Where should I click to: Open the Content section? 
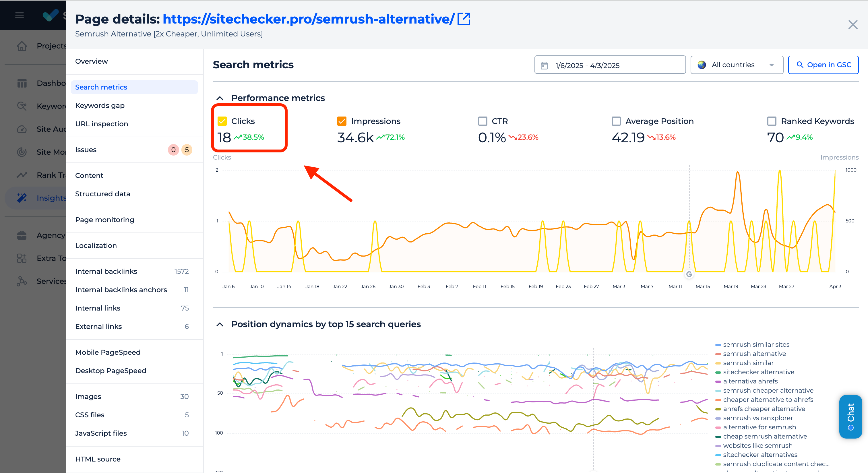tap(89, 176)
